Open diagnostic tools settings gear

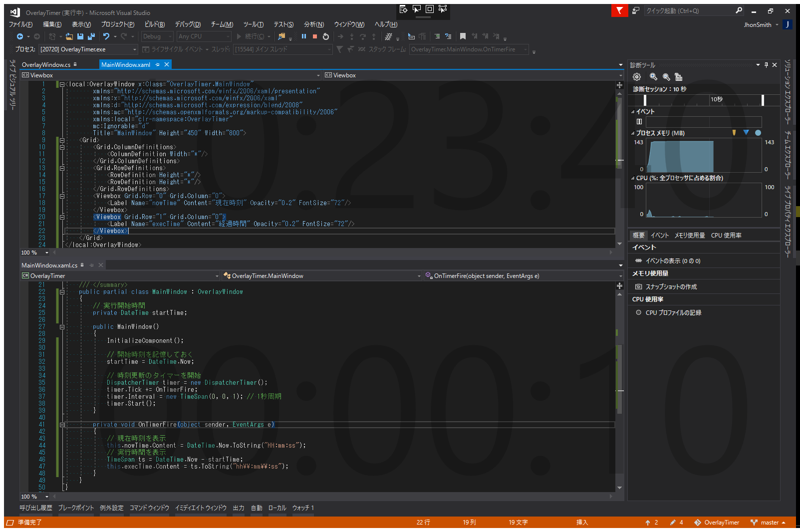637,77
